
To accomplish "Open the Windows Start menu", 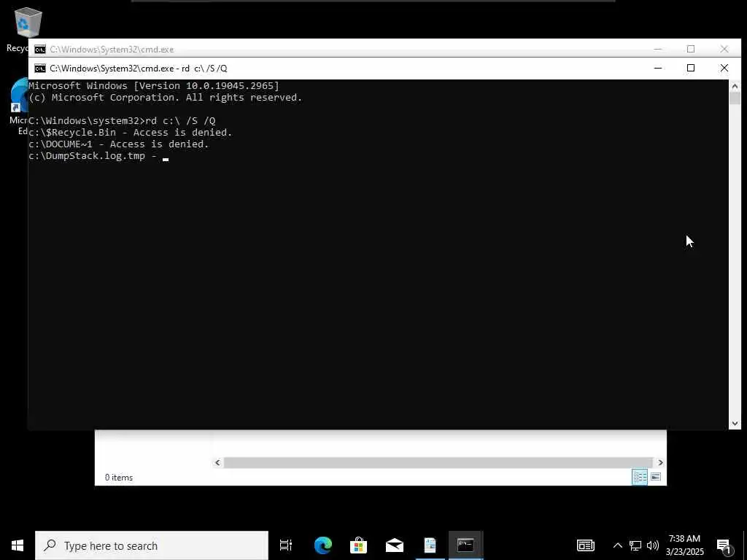I will (18, 545).
